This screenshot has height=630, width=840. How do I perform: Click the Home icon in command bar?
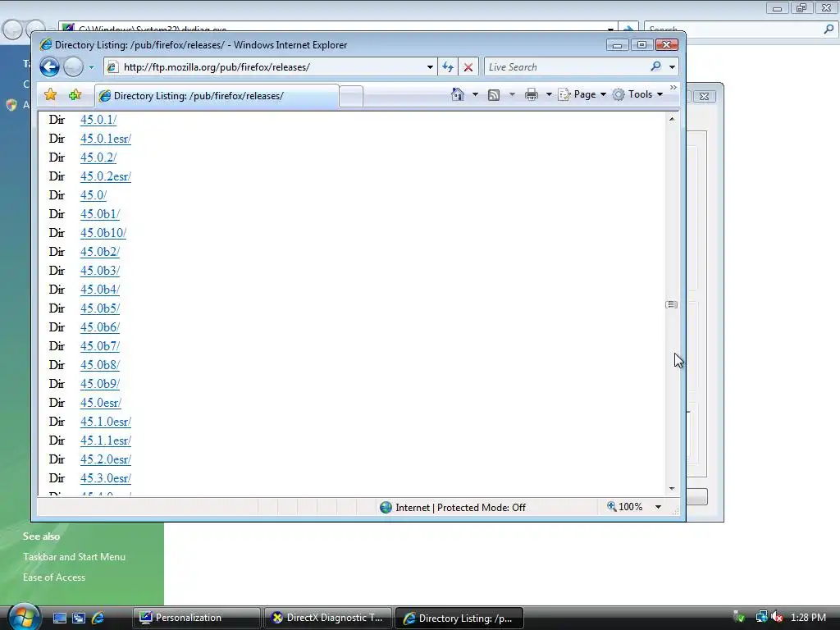(x=458, y=94)
